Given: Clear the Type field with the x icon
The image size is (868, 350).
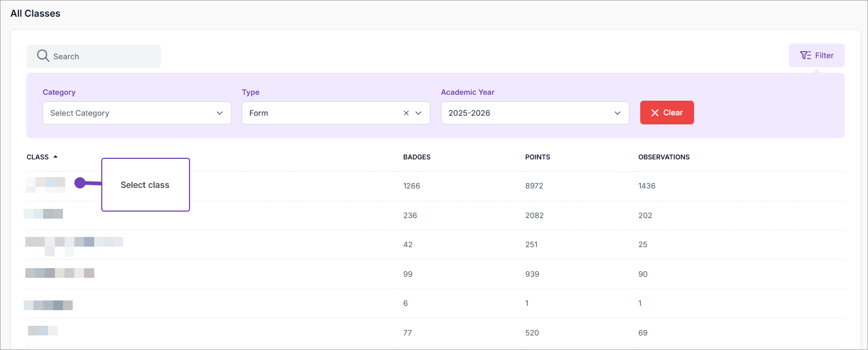Looking at the screenshot, I should coord(406,113).
